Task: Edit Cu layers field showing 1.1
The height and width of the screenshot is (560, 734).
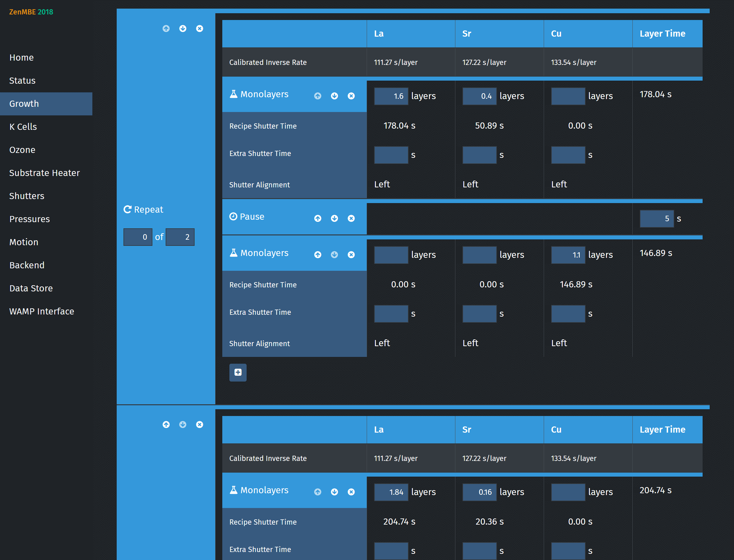Action: click(568, 255)
